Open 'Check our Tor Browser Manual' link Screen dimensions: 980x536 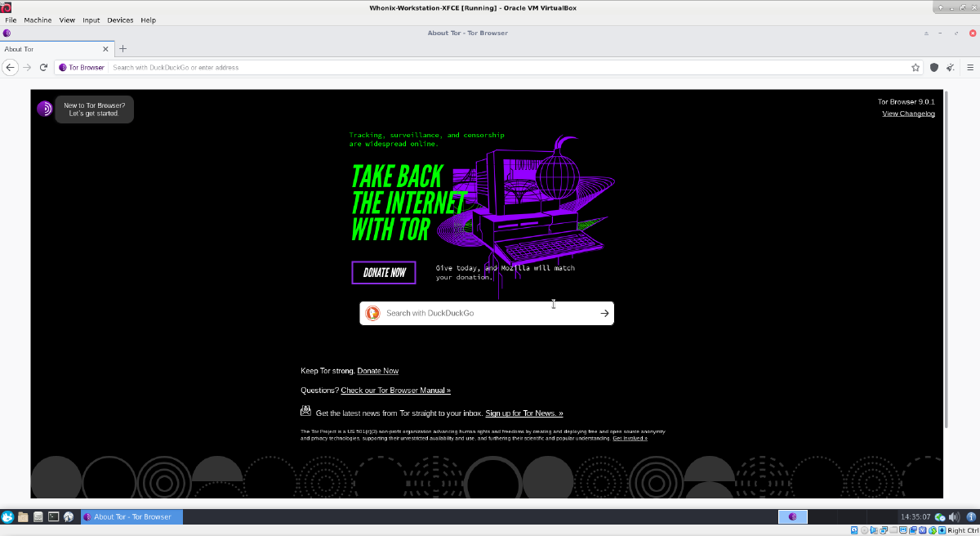[396, 391]
